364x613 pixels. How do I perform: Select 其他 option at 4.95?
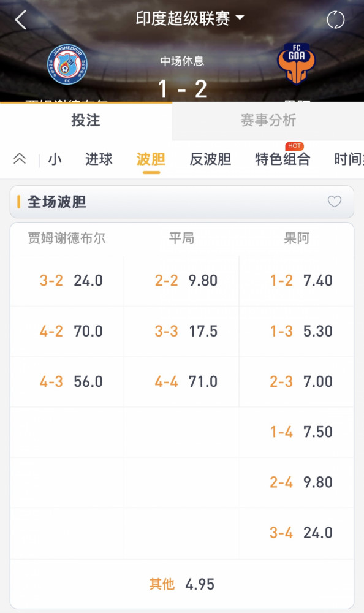click(x=182, y=584)
